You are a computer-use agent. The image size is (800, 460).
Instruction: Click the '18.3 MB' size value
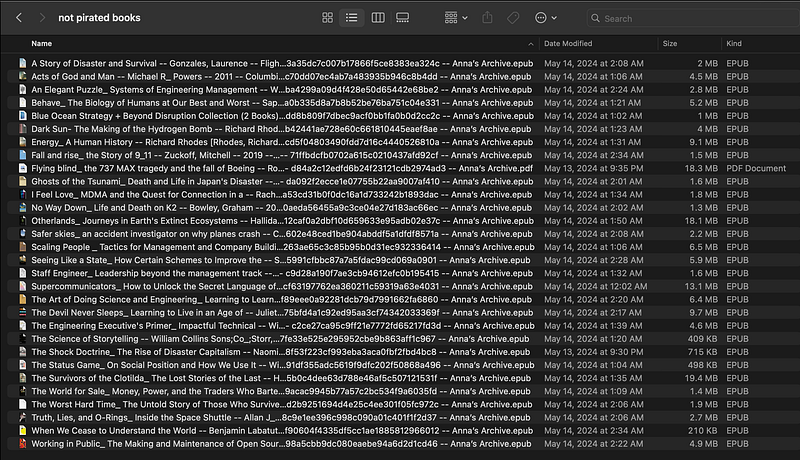[x=701, y=168]
